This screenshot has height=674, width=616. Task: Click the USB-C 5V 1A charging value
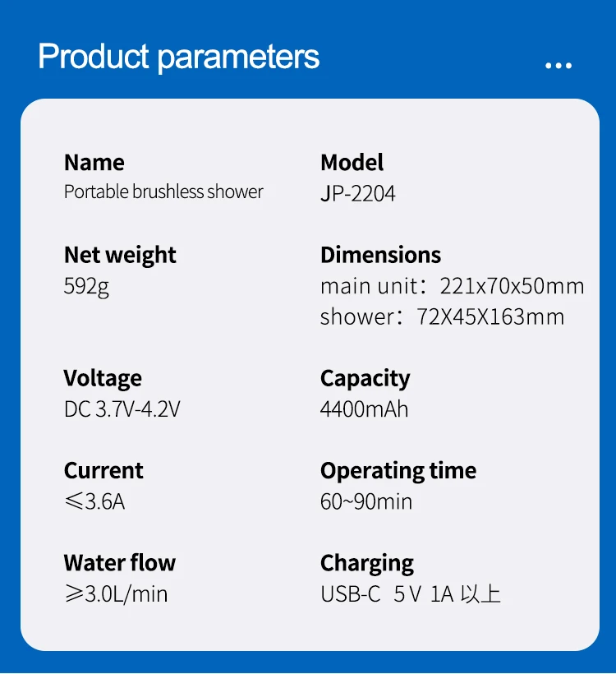point(411,594)
